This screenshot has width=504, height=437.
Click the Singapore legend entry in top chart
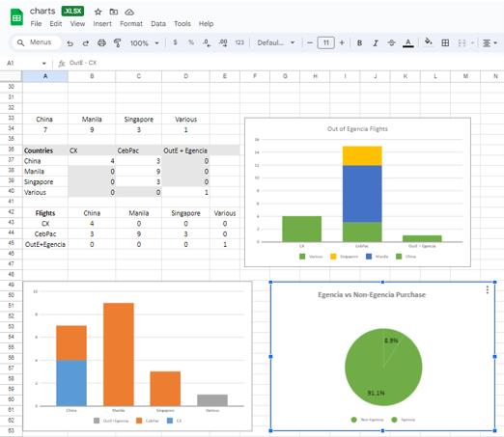pyautogui.click(x=344, y=257)
